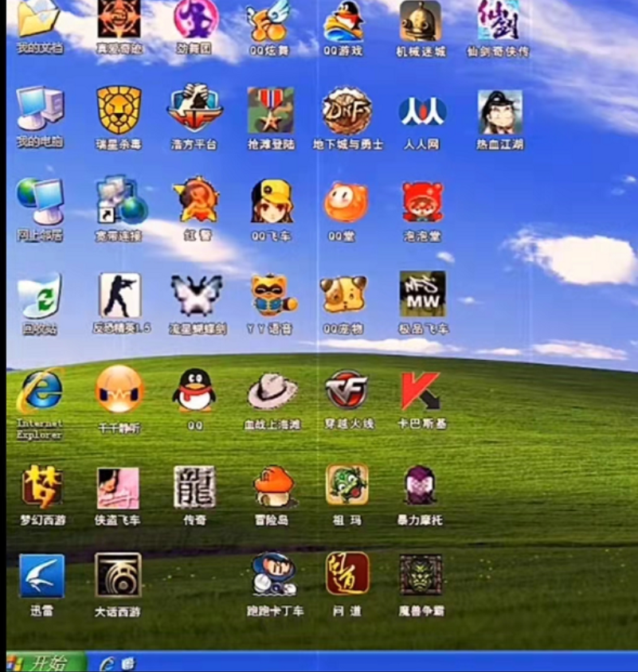Open the 回收站 recycle bin
Image resolution: width=638 pixels, height=672 pixels.
[x=40, y=295]
